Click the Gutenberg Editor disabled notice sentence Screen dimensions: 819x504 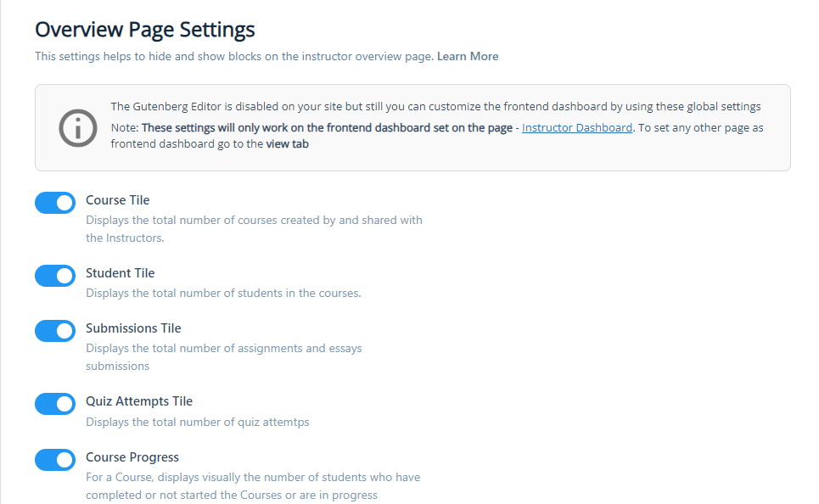pyautogui.click(x=435, y=107)
